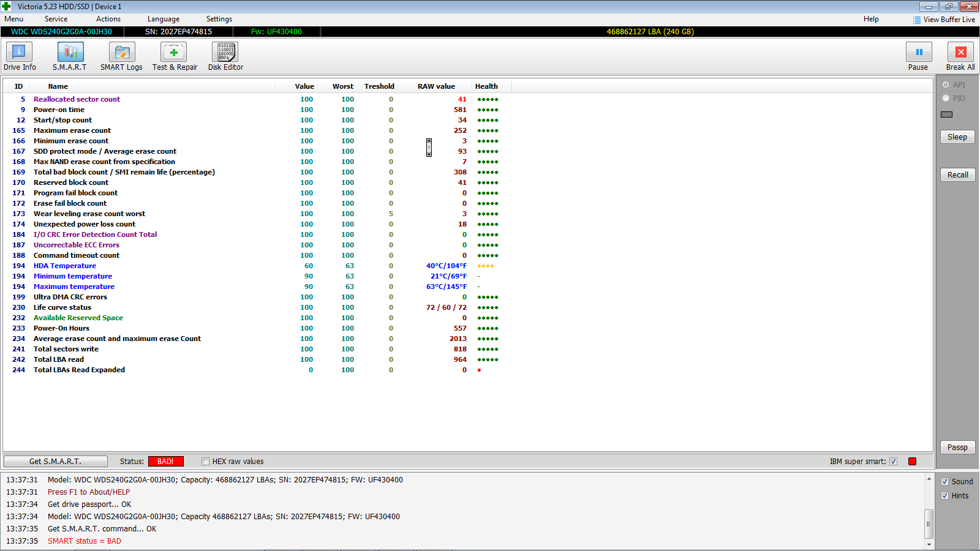The width and height of the screenshot is (980, 551).
Task: Select the Minimum temperature row
Action: coord(257,276)
